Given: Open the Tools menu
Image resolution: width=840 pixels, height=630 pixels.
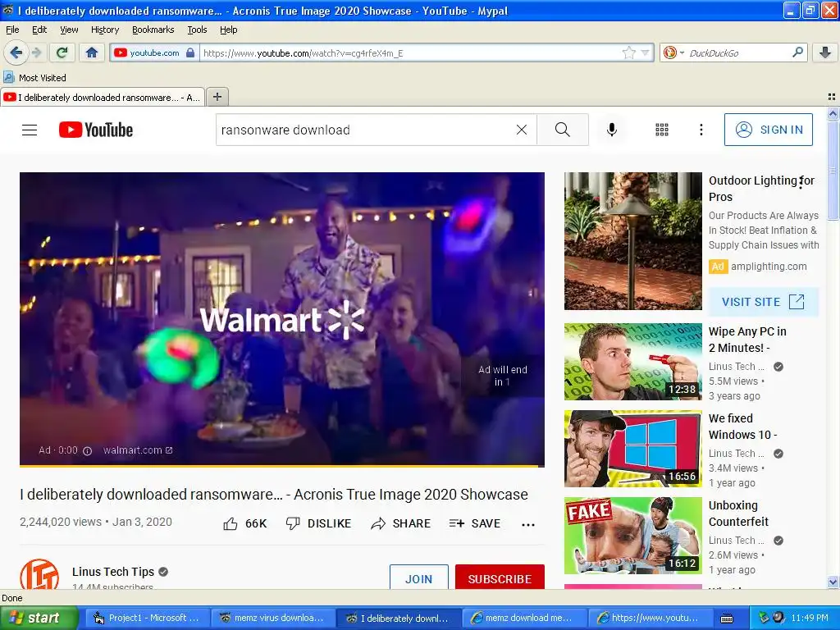Looking at the screenshot, I should (197, 30).
